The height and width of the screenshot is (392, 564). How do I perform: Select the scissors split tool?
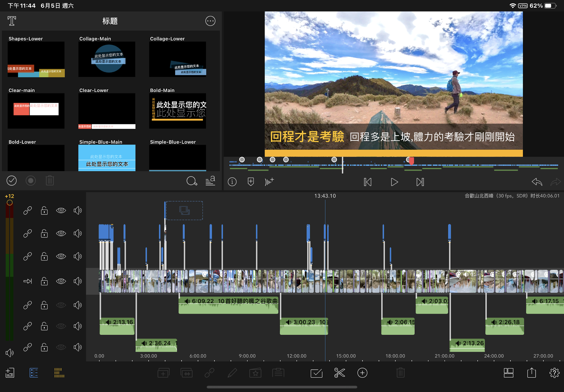(339, 373)
